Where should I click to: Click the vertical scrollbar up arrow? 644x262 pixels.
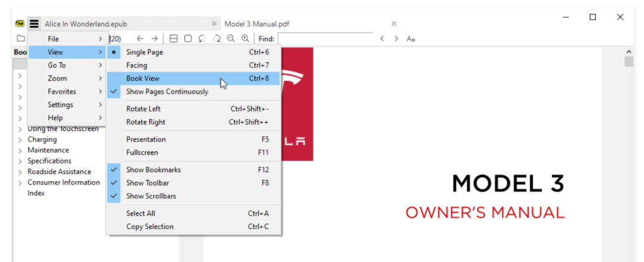point(629,52)
